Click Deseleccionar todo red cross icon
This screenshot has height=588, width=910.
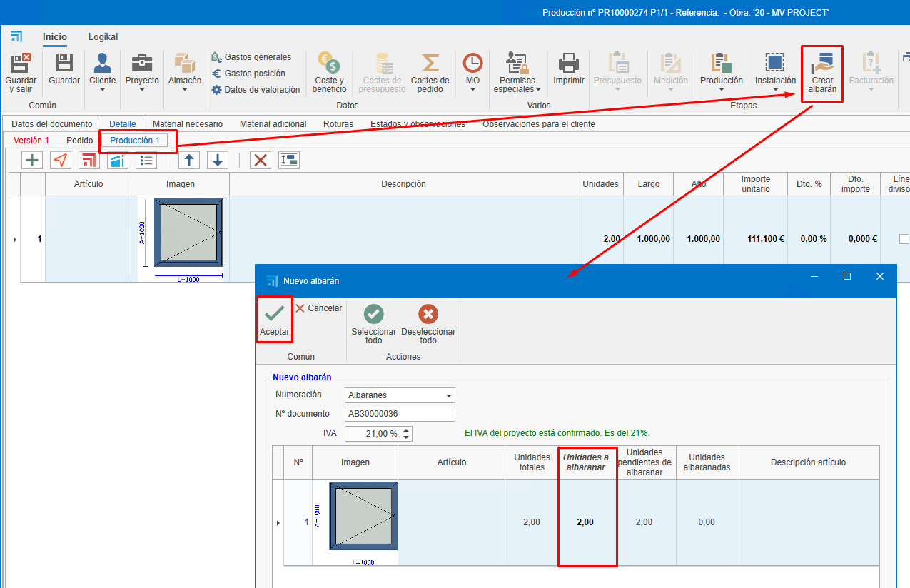coord(428,314)
